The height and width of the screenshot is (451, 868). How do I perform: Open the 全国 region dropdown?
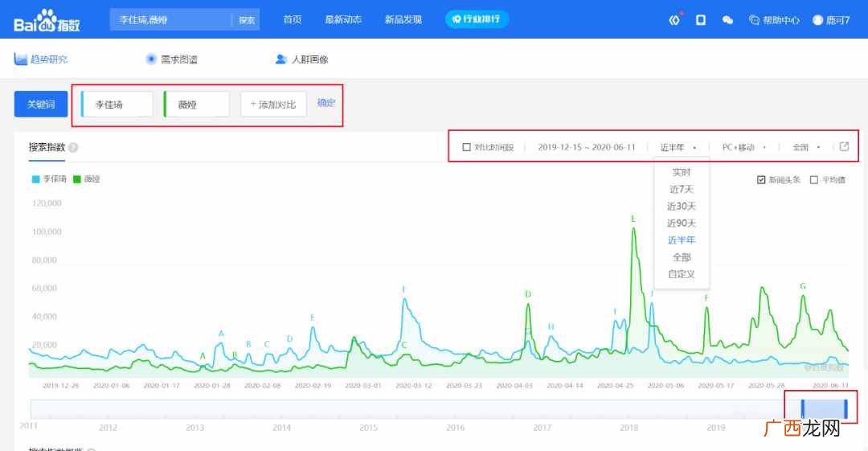(806, 147)
